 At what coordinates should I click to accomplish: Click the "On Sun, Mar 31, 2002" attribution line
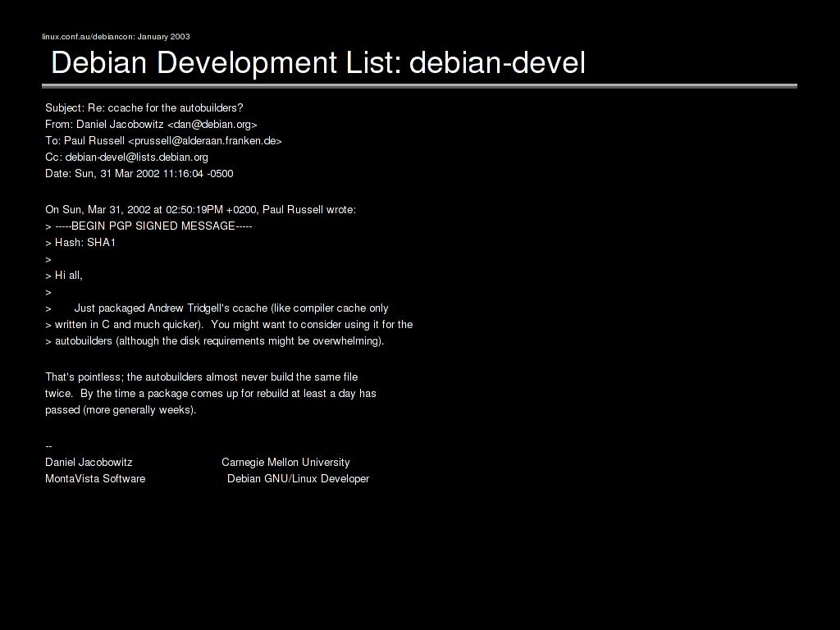(200, 209)
